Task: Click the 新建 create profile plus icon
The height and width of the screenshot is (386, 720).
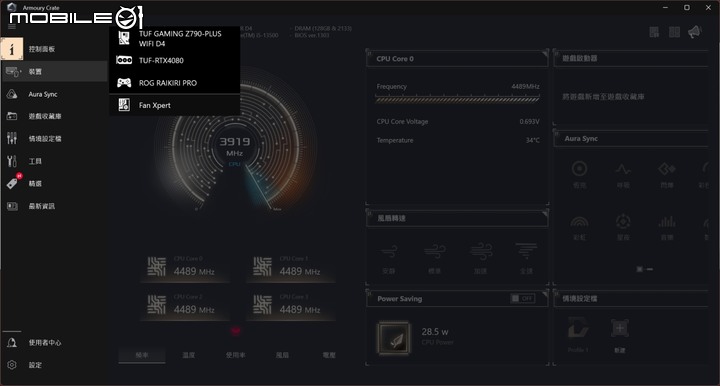Action: click(619, 328)
